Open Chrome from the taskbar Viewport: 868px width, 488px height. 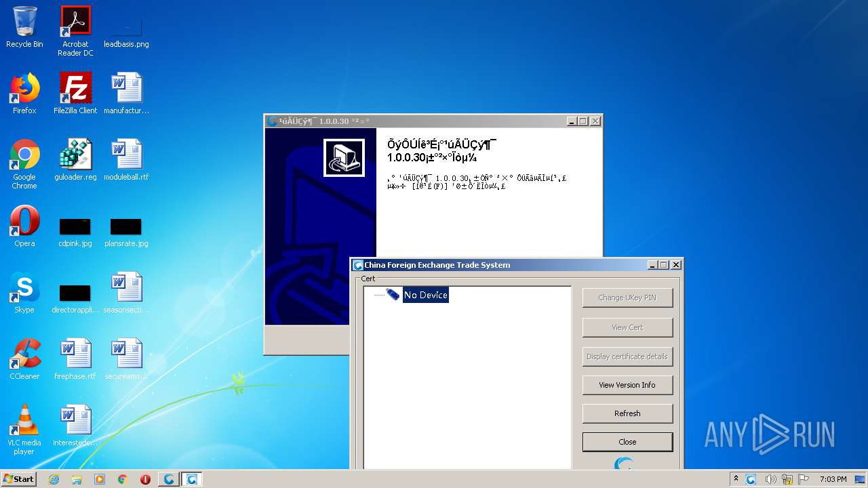(123, 479)
